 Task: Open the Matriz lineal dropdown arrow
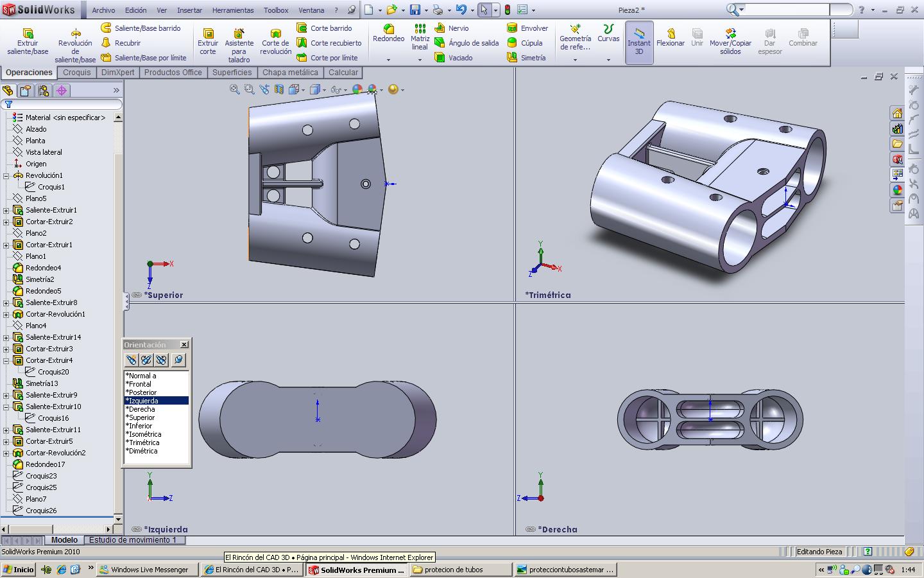[420, 60]
